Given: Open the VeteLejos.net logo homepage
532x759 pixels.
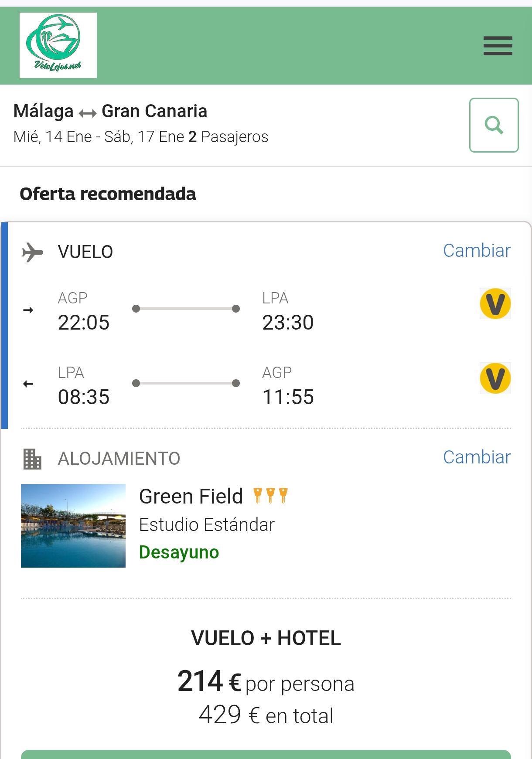Looking at the screenshot, I should click(x=58, y=45).
